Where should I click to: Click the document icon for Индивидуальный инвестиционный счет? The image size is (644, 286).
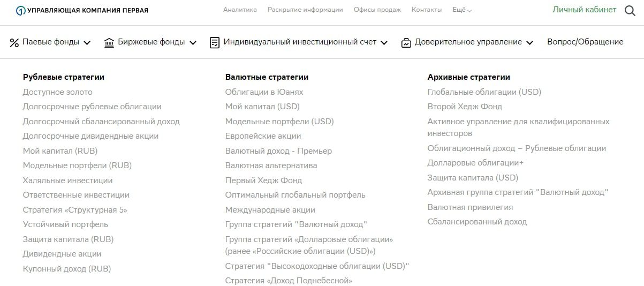tap(215, 42)
